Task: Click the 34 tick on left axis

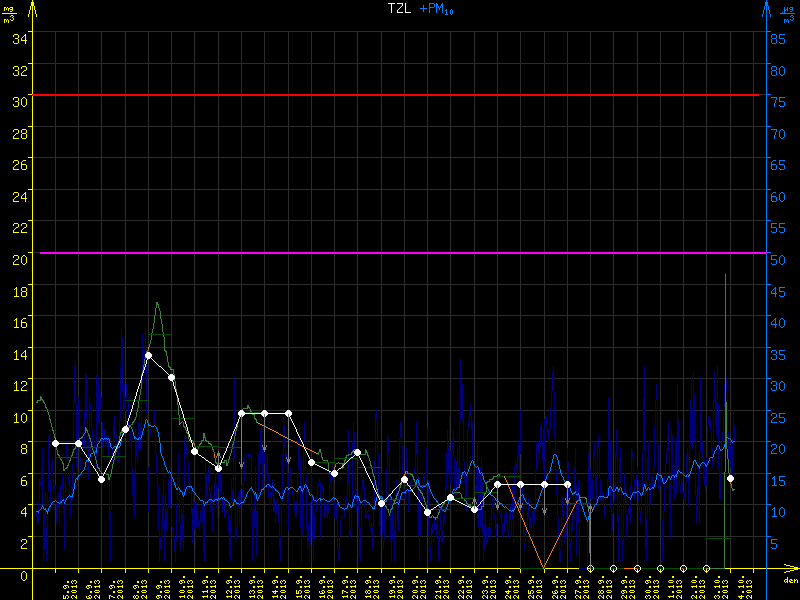Action: 19,38
